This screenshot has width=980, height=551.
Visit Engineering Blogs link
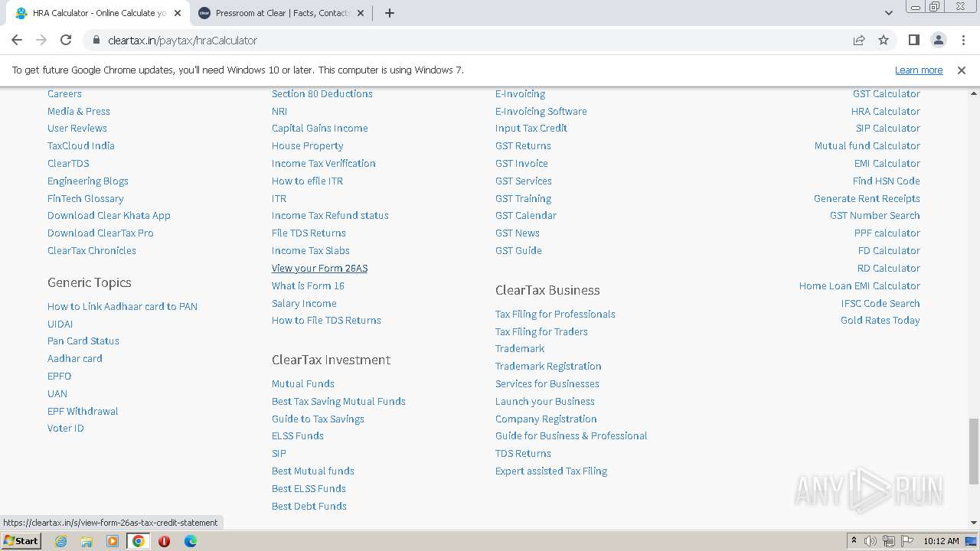point(88,181)
